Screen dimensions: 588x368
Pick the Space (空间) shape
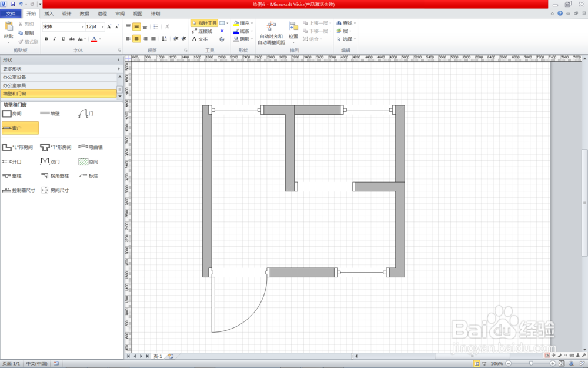(x=89, y=161)
